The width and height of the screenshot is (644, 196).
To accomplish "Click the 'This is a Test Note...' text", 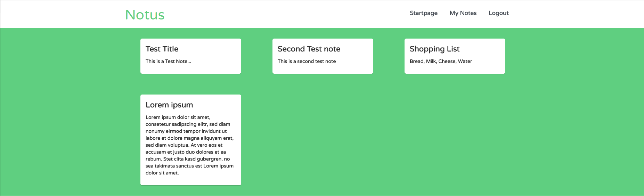I will (168, 61).
